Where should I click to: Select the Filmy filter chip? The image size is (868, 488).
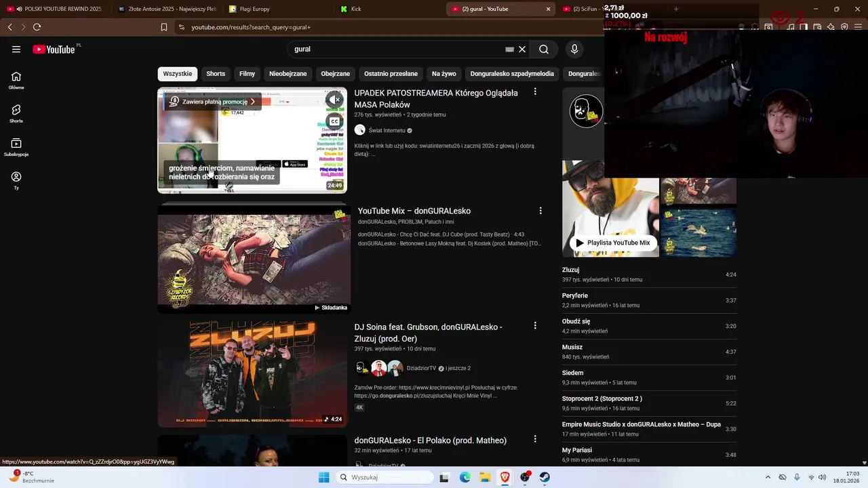coord(247,74)
